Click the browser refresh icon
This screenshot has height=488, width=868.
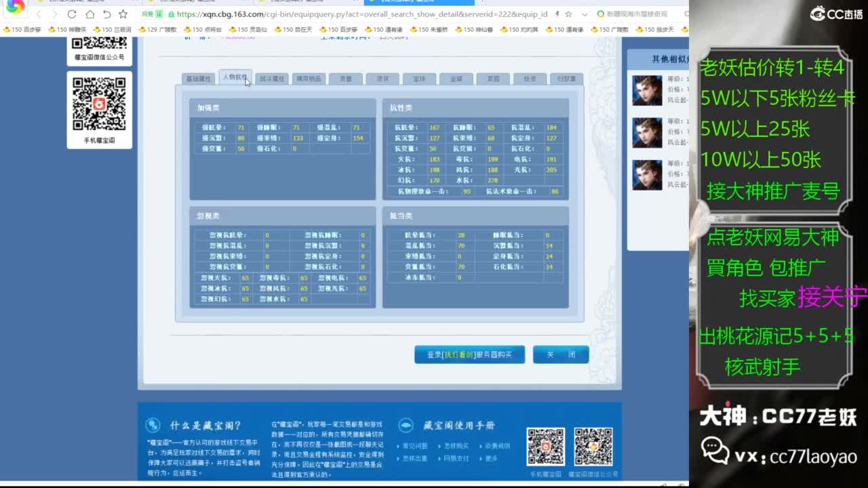(71, 14)
